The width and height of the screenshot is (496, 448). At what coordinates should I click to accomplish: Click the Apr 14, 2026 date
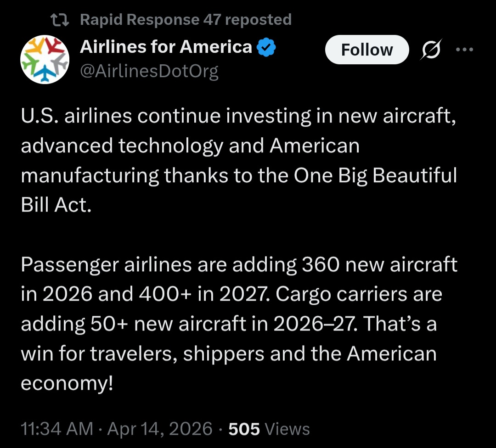coord(160,429)
